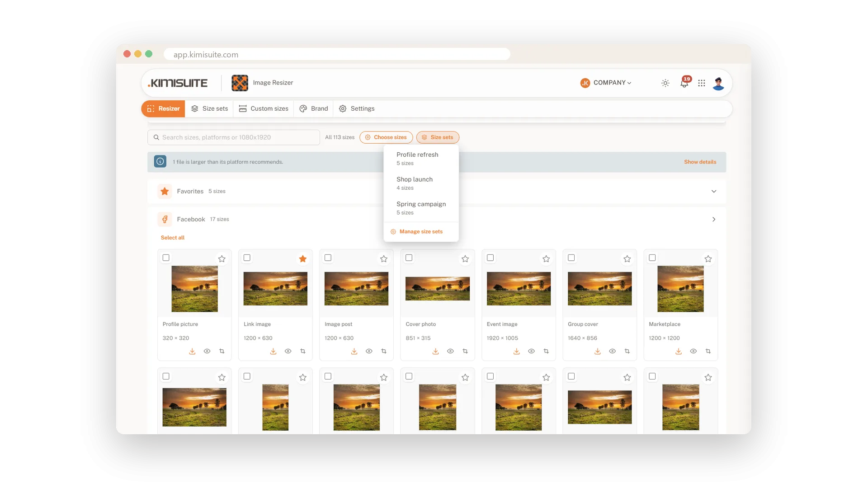The height and width of the screenshot is (488, 868).
Task: Click Show details in banner
Action: [700, 162]
